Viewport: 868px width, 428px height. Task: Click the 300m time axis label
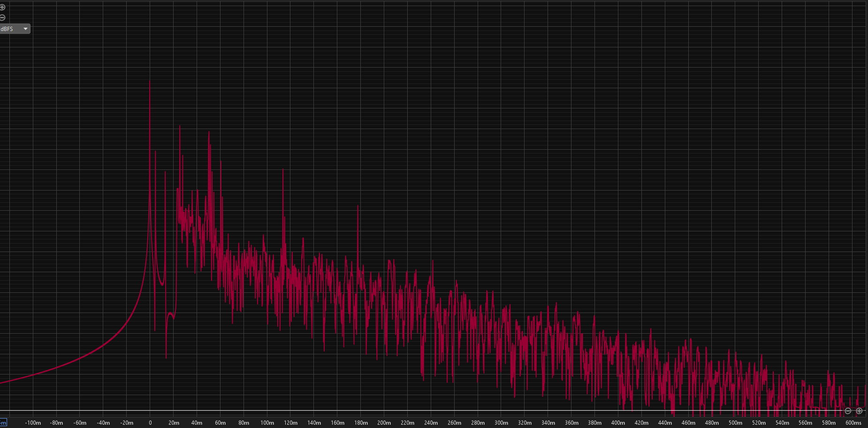tap(502, 423)
